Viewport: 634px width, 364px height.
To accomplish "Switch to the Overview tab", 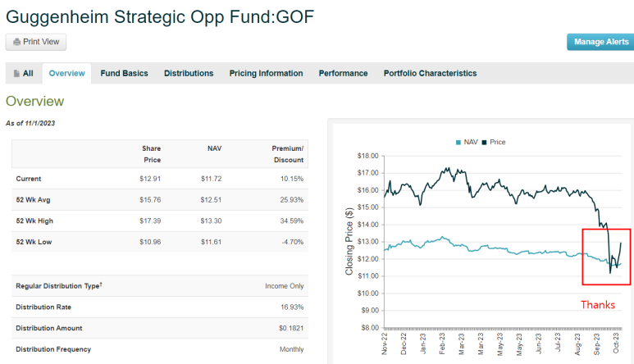I will point(66,74).
